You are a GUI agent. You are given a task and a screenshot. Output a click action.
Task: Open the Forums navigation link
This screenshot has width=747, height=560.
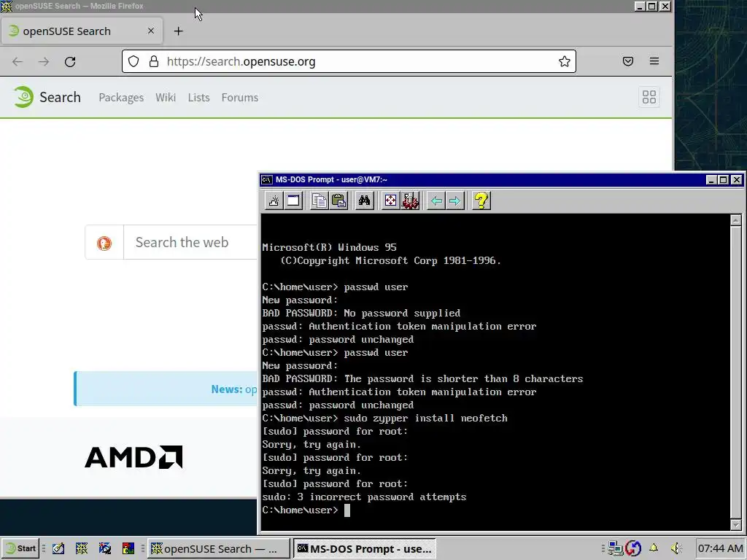(x=239, y=97)
